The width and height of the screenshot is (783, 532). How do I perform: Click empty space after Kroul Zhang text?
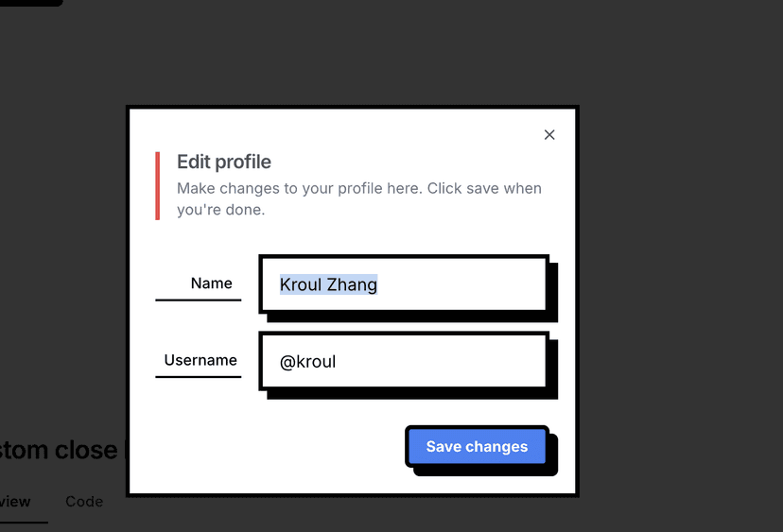point(463,283)
